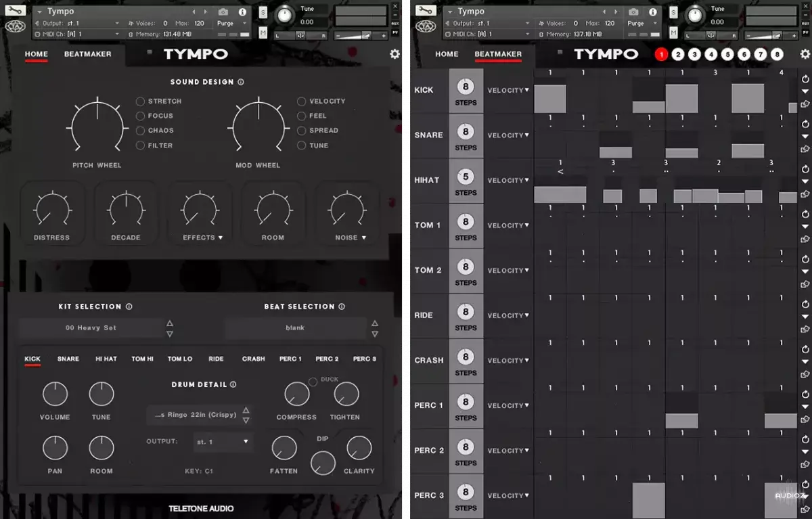
Task: Select the Snare drum tab
Action: click(x=68, y=359)
